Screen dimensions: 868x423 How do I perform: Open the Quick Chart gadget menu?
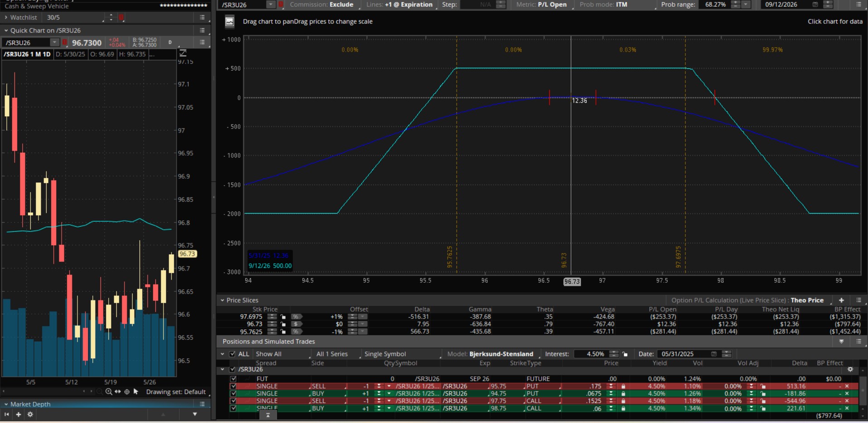[x=202, y=30]
